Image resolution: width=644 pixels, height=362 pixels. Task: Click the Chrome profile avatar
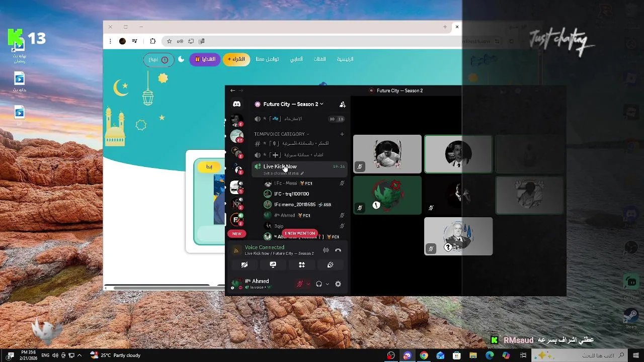(122, 41)
